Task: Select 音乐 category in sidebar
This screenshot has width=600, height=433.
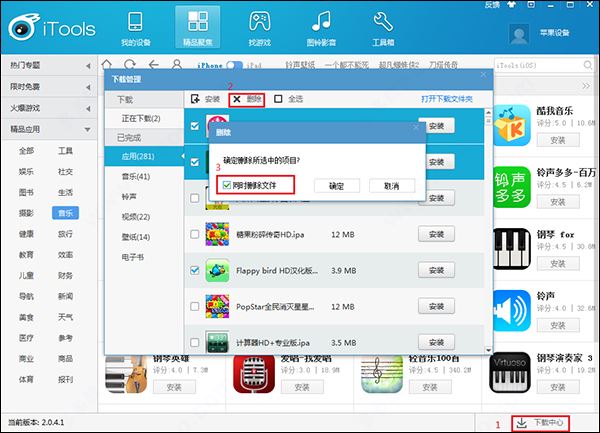Action: [x=65, y=213]
